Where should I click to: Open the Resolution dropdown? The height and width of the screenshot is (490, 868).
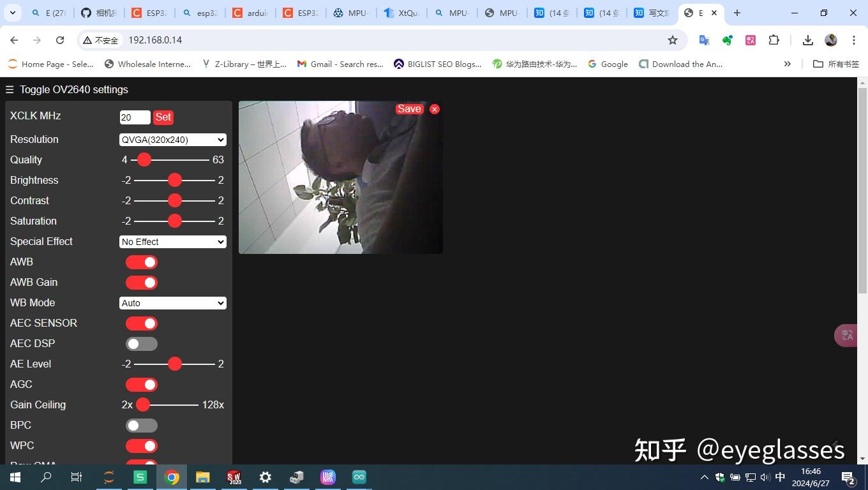[172, 139]
